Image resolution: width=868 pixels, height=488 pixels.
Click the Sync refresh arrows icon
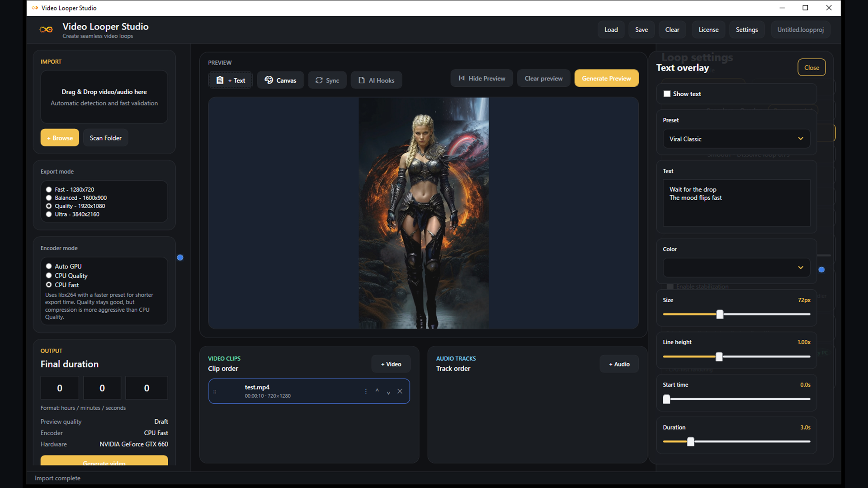coord(319,80)
